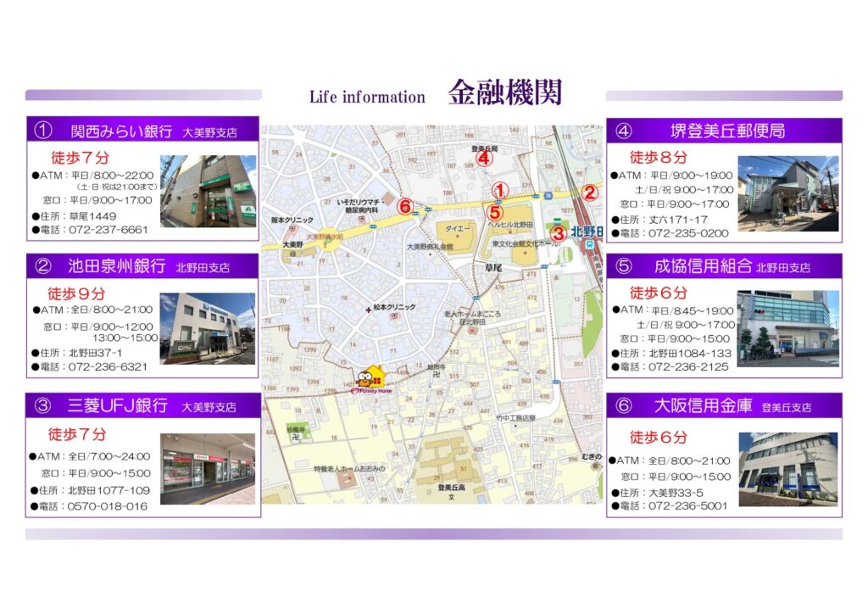Click the address 北野田37-1

tap(95, 353)
